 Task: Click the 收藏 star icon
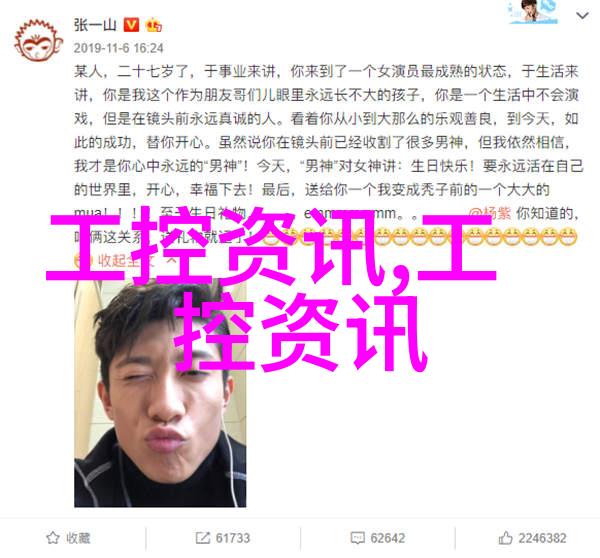point(53,538)
